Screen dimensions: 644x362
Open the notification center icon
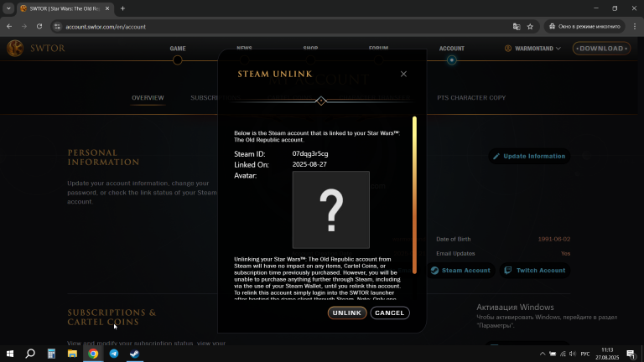coord(631,354)
